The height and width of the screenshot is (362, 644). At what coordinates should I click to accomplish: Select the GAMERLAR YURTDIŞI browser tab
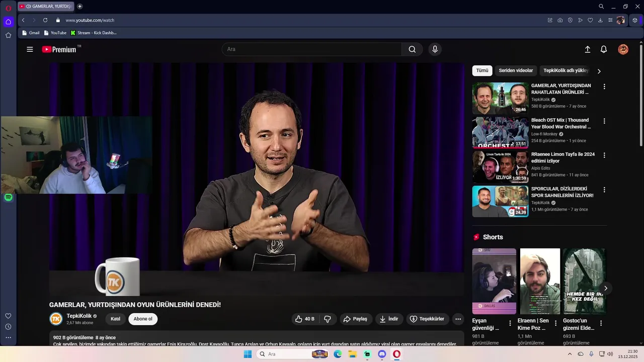coord(46,7)
